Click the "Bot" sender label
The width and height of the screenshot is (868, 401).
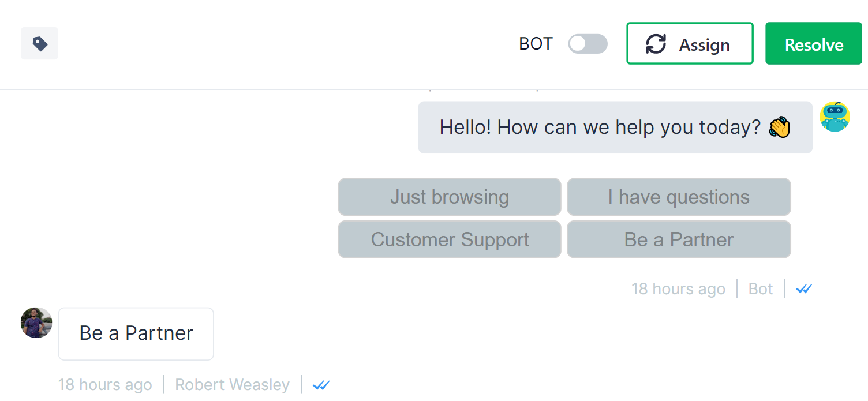pos(760,288)
